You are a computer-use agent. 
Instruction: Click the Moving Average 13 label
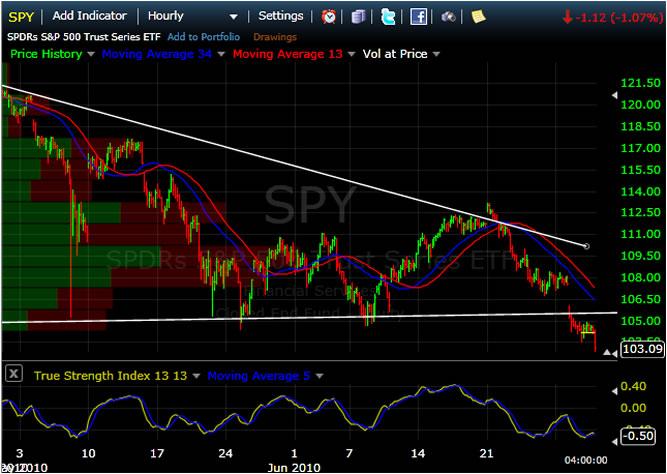click(287, 54)
